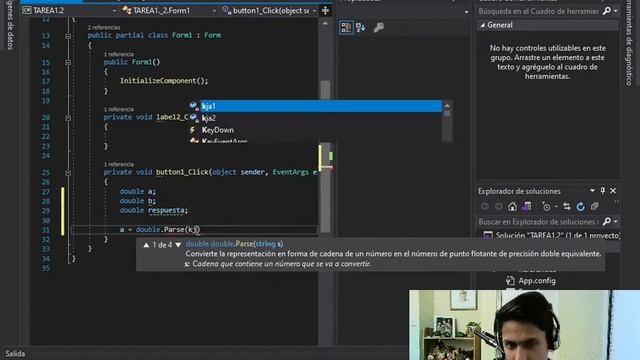The height and width of the screenshot is (360, 640).
Task: Click the collapse all icon in solution toolbar
Action: click(x=595, y=207)
